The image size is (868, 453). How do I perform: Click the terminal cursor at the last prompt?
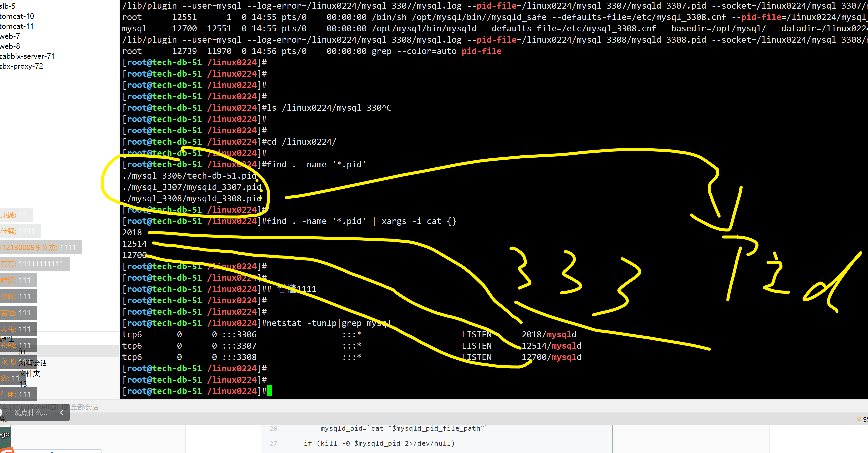pyautogui.click(x=269, y=391)
